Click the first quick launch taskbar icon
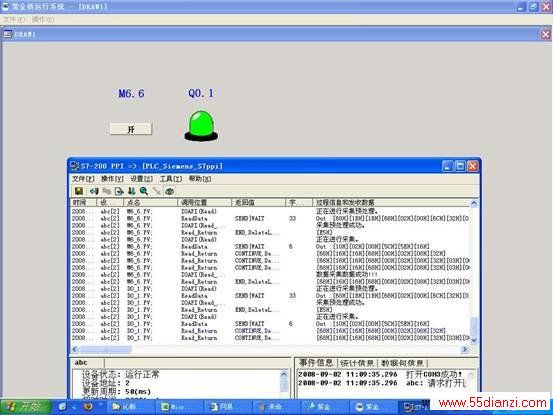 pos(62,407)
